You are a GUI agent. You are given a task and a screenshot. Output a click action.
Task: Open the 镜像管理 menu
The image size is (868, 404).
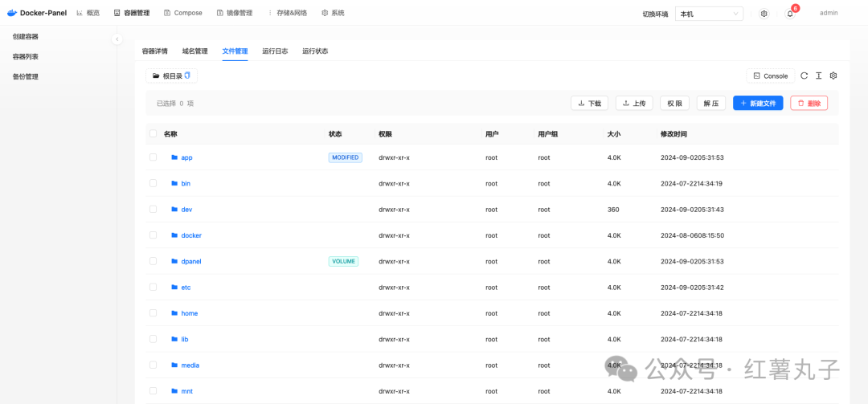point(235,13)
